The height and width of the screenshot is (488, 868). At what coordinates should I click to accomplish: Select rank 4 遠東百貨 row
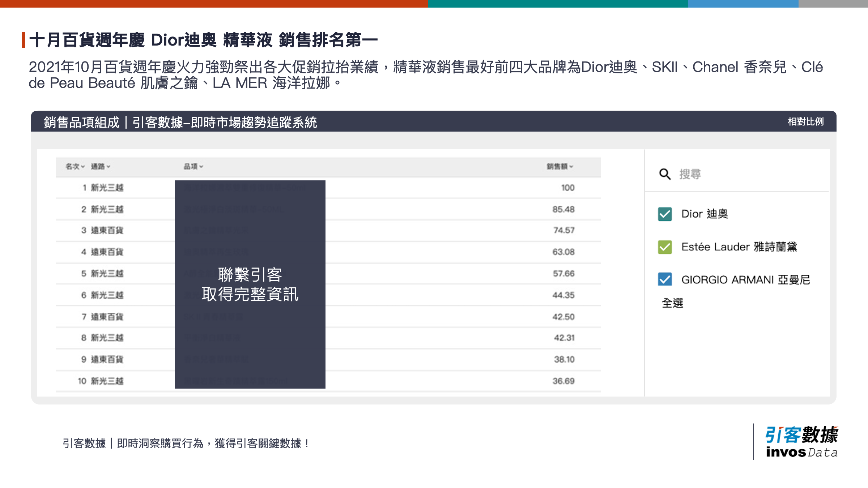pyautogui.click(x=328, y=252)
